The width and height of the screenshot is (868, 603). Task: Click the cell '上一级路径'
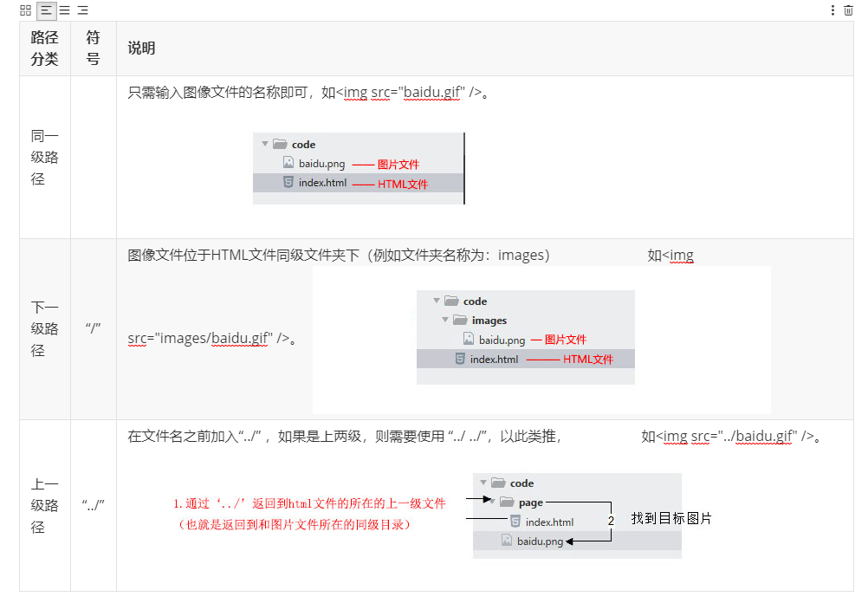45,506
